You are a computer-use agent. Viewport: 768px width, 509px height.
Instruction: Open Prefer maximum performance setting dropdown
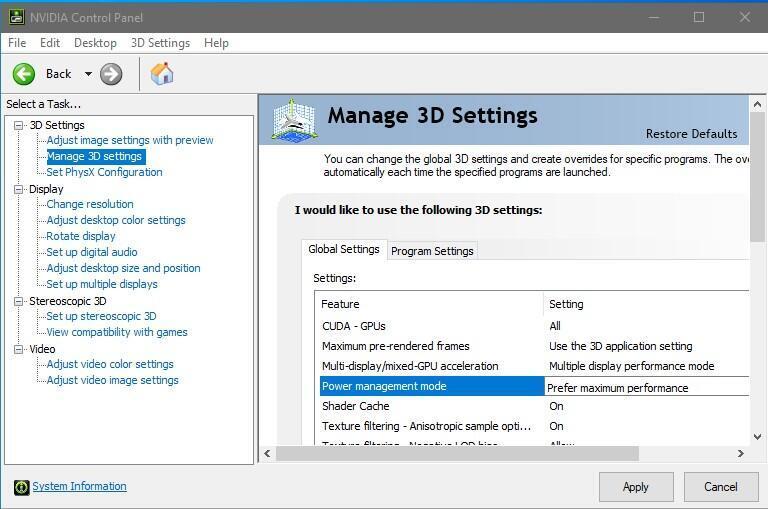coord(647,387)
